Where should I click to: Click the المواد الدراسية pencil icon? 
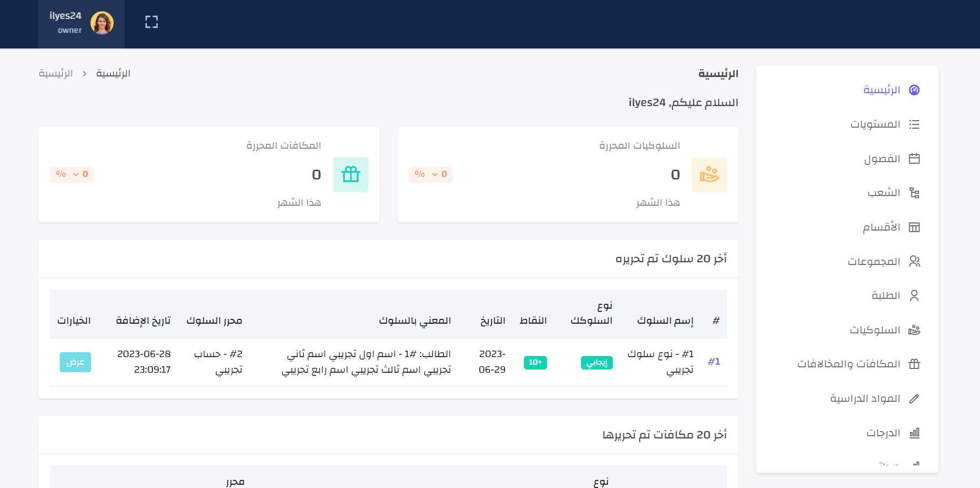[x=914, y=398]
